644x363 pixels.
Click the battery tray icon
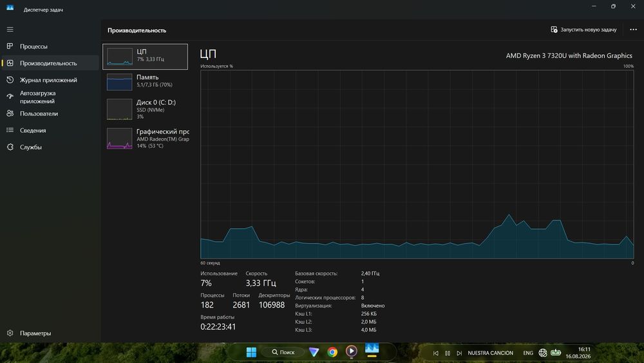click(x=556, y=352)
